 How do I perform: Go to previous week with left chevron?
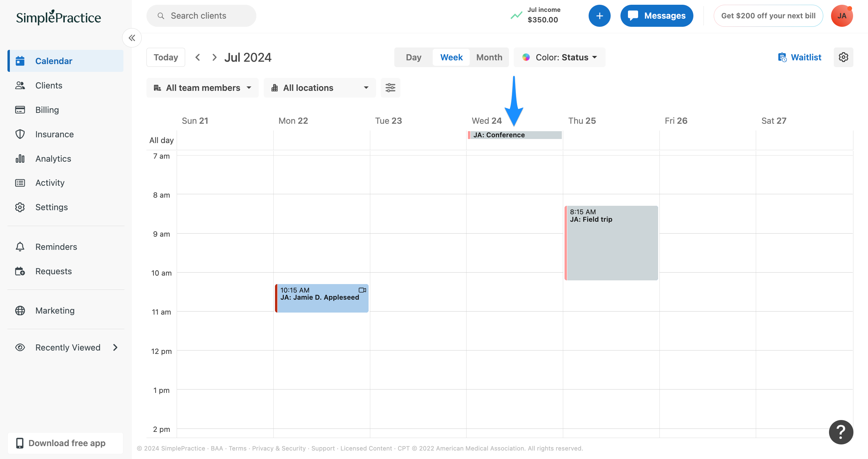pos(198,57)
